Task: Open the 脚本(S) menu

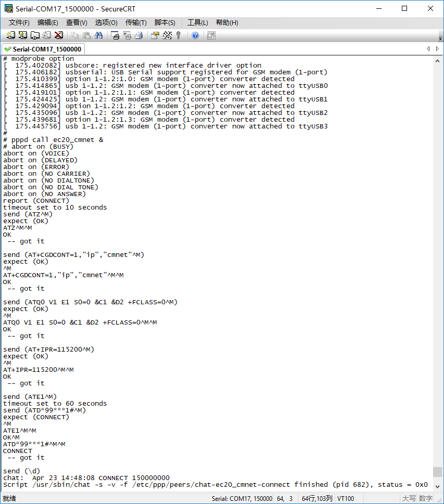Action: click(x=164, y=22)
